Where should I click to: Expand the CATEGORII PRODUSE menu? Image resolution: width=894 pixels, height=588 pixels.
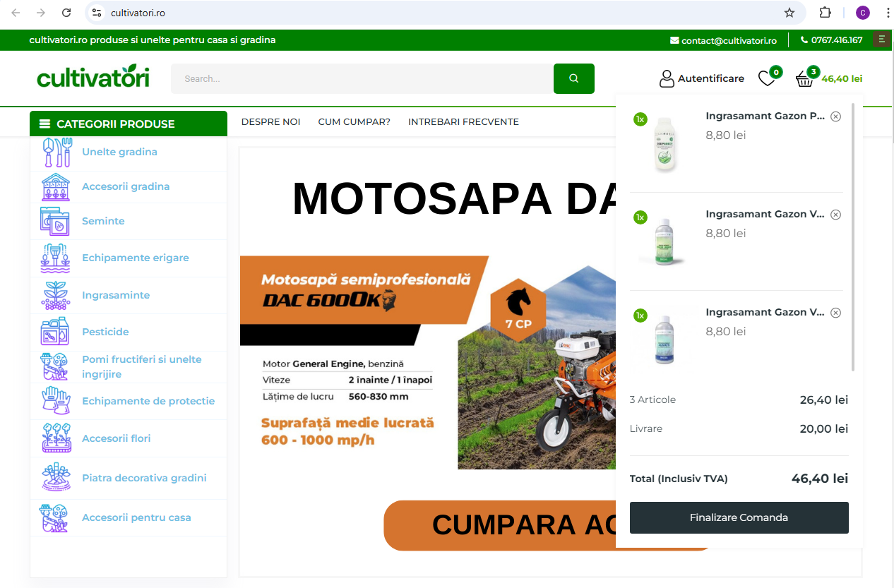click(x=129, y=124)
